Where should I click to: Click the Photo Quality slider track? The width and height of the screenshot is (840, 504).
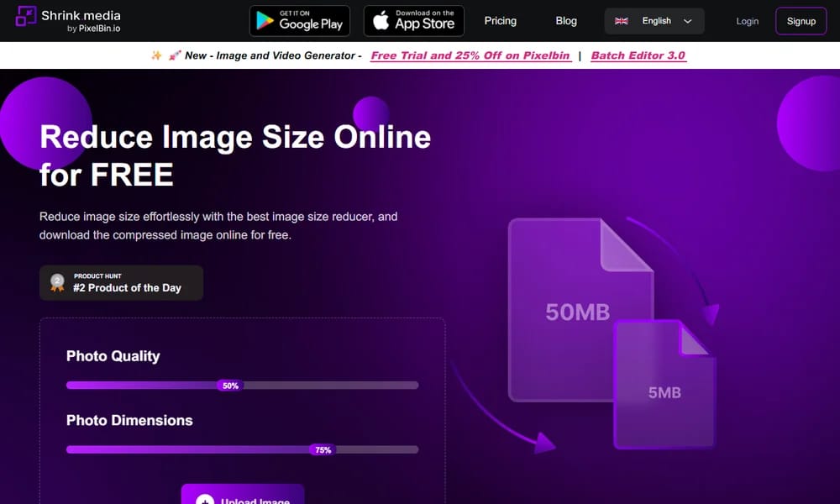click(242, 385)
